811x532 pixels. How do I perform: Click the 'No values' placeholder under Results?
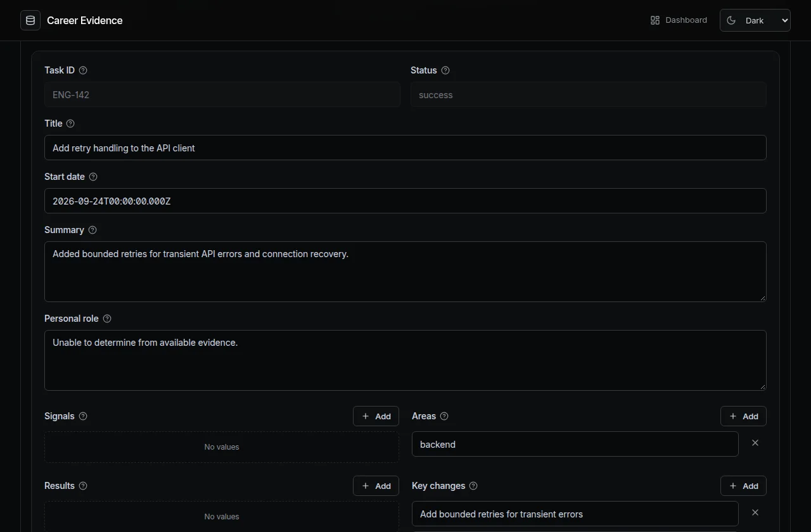click(222, 517)
